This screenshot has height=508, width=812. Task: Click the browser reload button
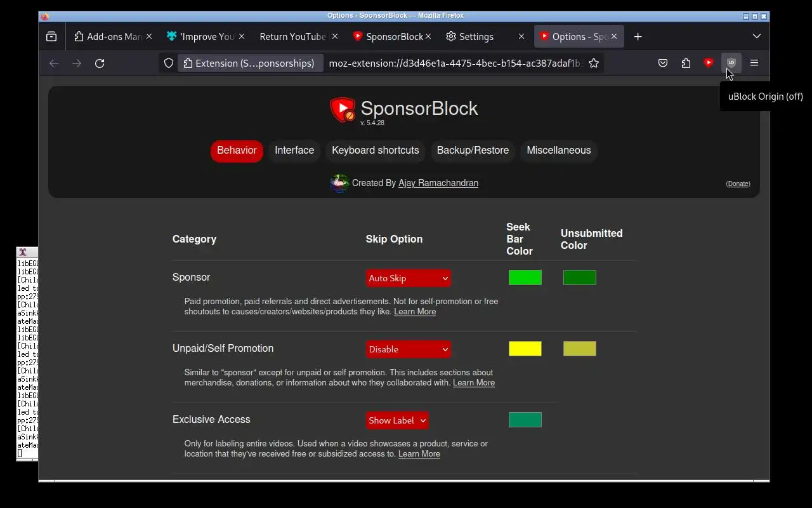click(100, 63)
